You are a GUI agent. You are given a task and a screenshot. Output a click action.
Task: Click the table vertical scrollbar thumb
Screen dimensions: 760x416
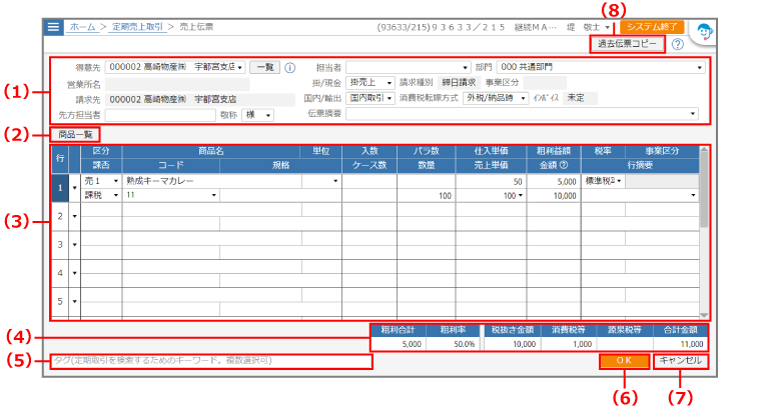coord(704,189)
